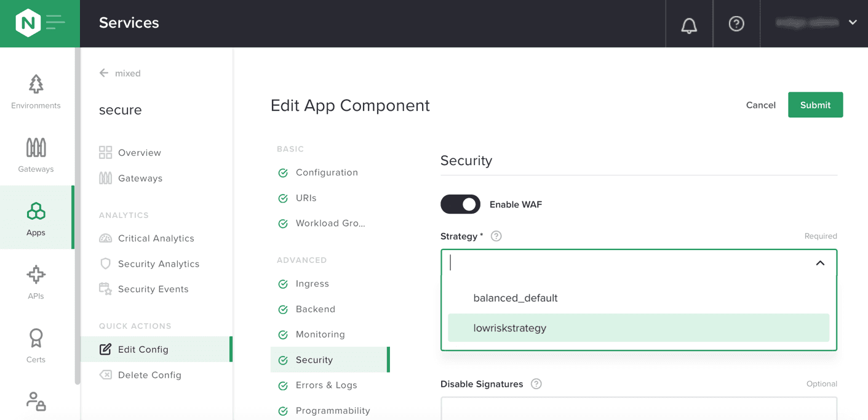Screen dimensions: 868x420
Task: Open Security Analytics in sidebar
Action: (158, 264)
